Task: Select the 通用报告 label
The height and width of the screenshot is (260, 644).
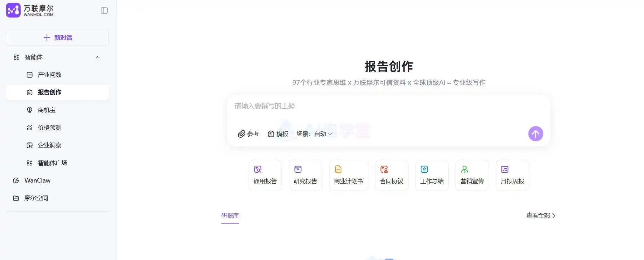Action: click(x=265, y=181)
